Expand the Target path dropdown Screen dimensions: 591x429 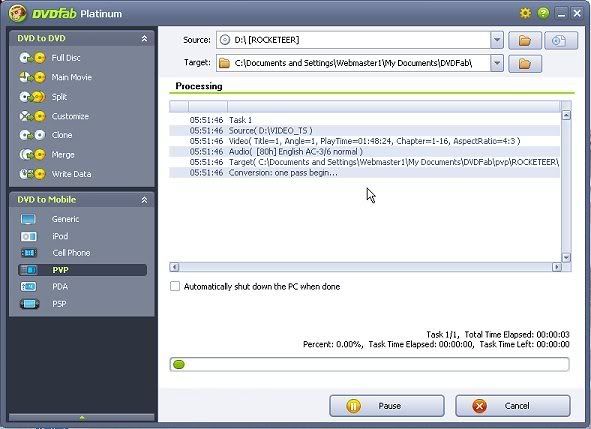pos(497,63)
